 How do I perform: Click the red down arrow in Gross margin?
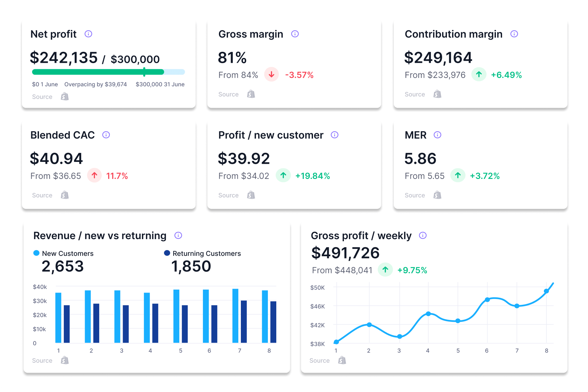[271, 75]
